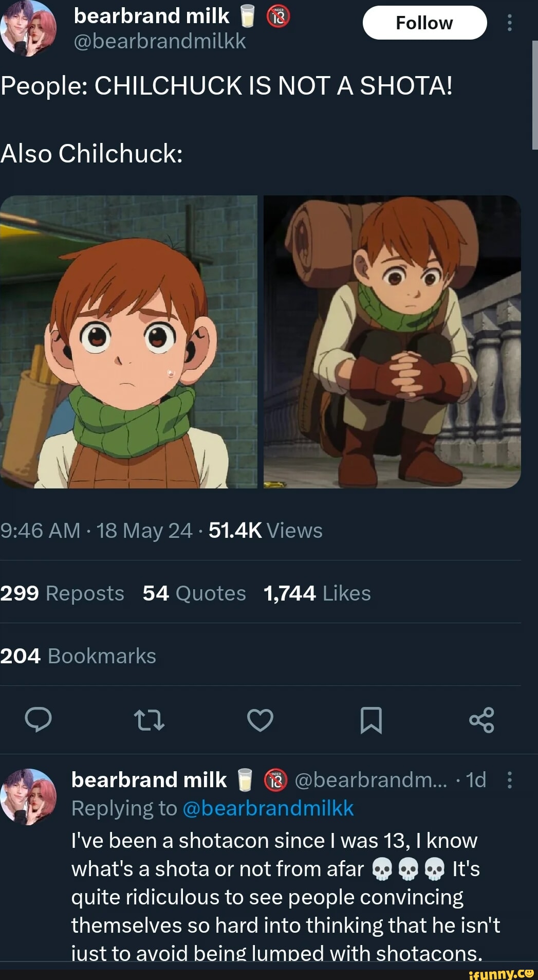Click the @bearbrandmilkk mention link

tap(268, 808)
